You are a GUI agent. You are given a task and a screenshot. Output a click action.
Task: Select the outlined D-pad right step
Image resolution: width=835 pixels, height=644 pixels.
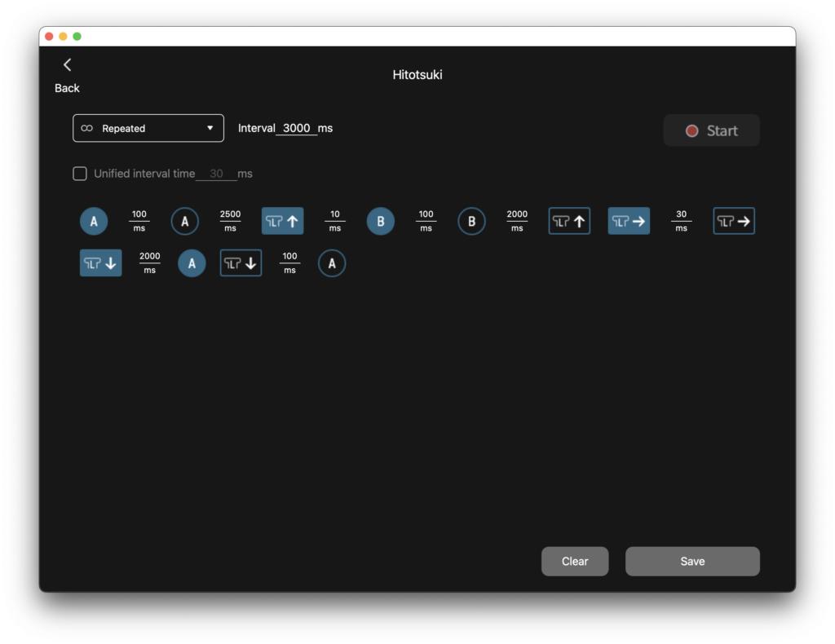coord(734,221)
